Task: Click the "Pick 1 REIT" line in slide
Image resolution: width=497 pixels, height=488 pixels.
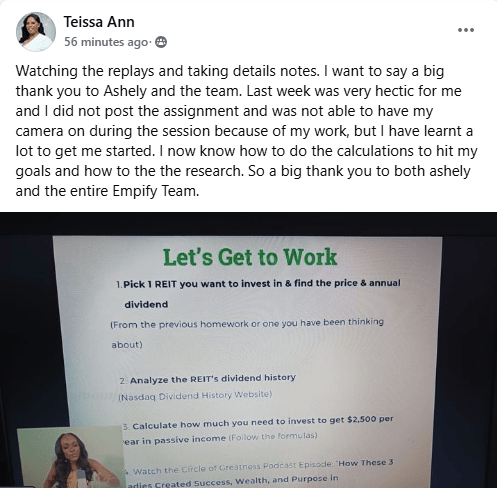Action: [258, 284]
